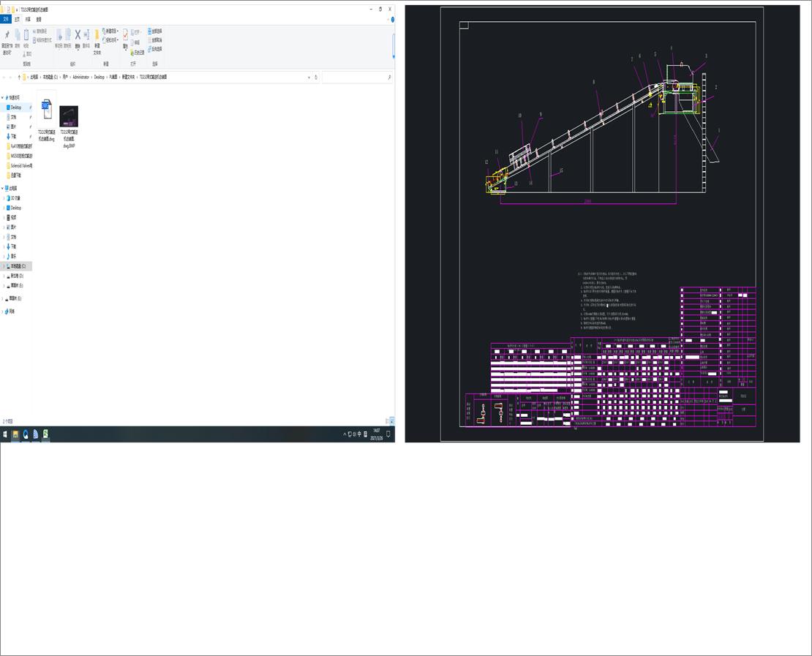Click the Forward navigation arrow

click(11, 77)
